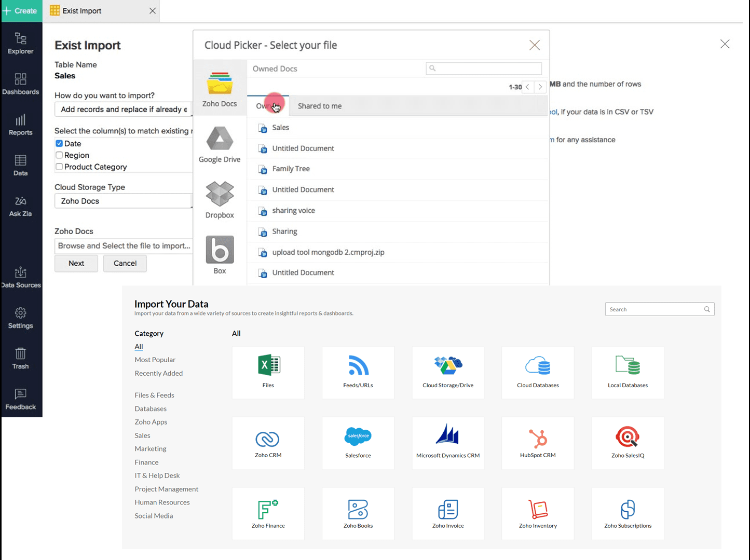Open Dashboards in the sidebar

pyautogui.click(x=21, y=84)
